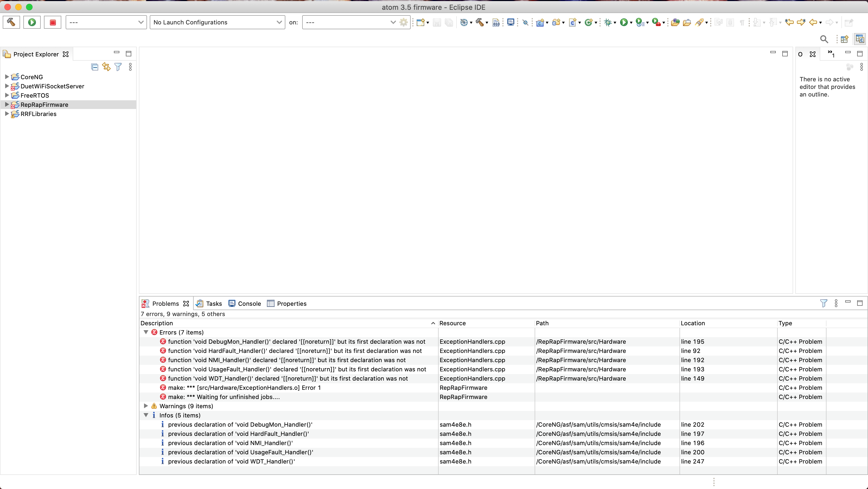Toggle Link with Editor in Project Explorer
This screenshot has height=489, width=868.
click(106, 67)
